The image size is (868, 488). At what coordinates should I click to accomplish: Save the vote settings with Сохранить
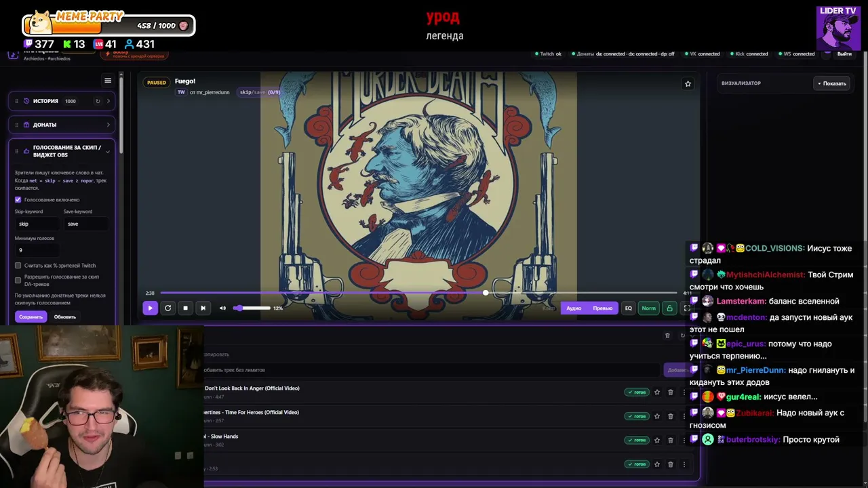(31, 317)
